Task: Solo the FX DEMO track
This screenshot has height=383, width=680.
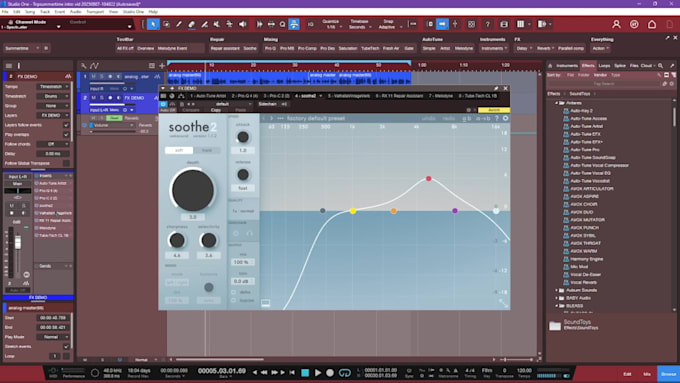Action: 101,98
